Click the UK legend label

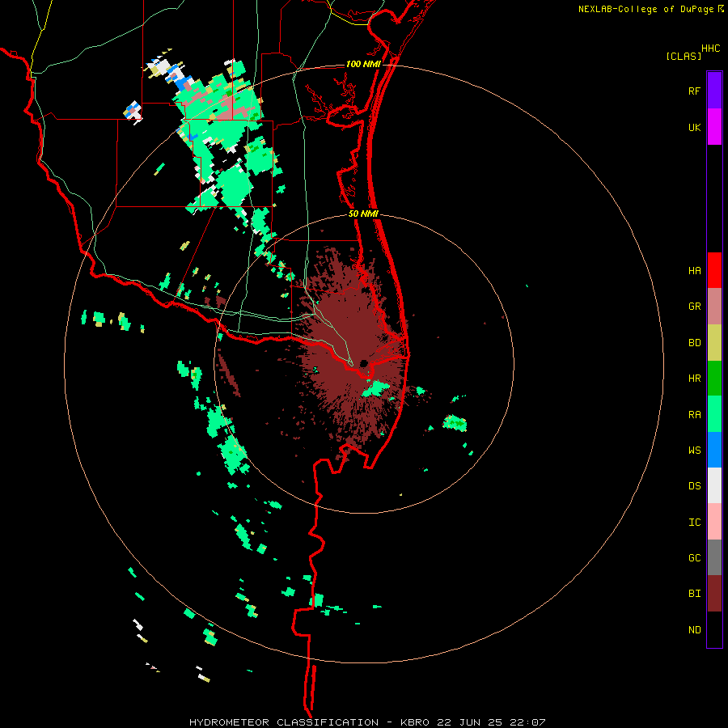694,128
